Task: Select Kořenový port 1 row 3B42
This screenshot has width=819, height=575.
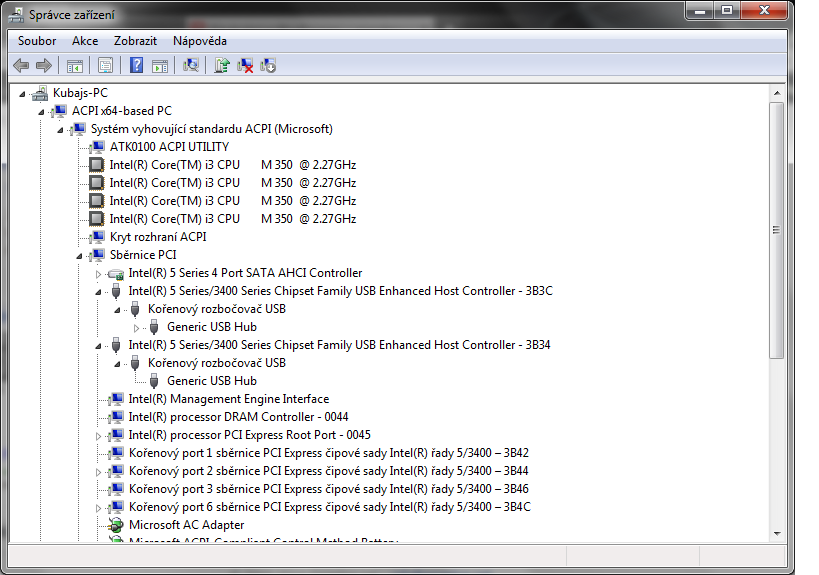Action: tap(329, 453)
